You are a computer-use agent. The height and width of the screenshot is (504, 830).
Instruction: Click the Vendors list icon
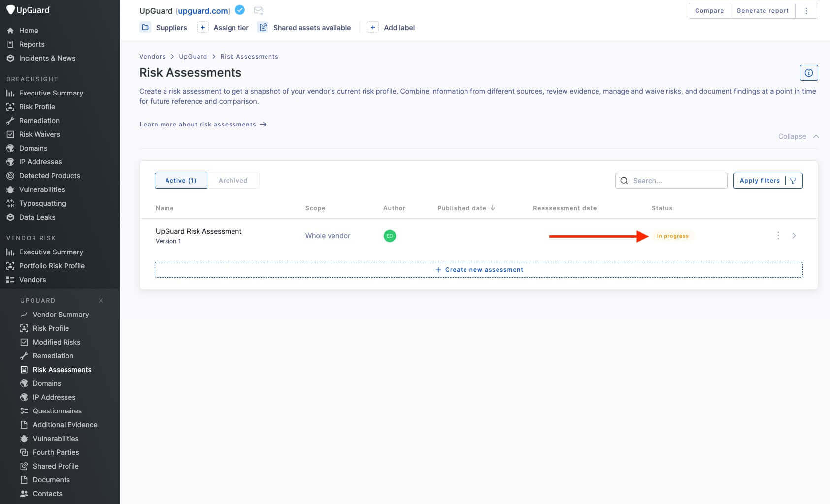pos(10,280)
